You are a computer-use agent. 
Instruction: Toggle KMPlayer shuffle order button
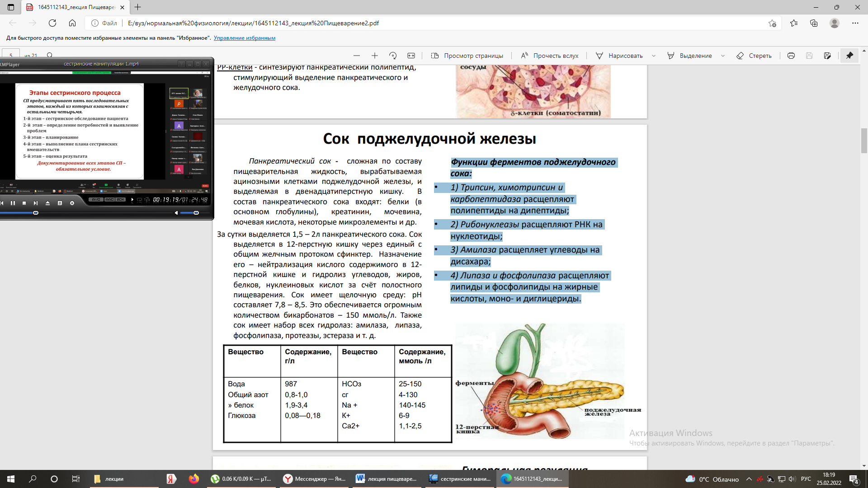coord(147,200)
